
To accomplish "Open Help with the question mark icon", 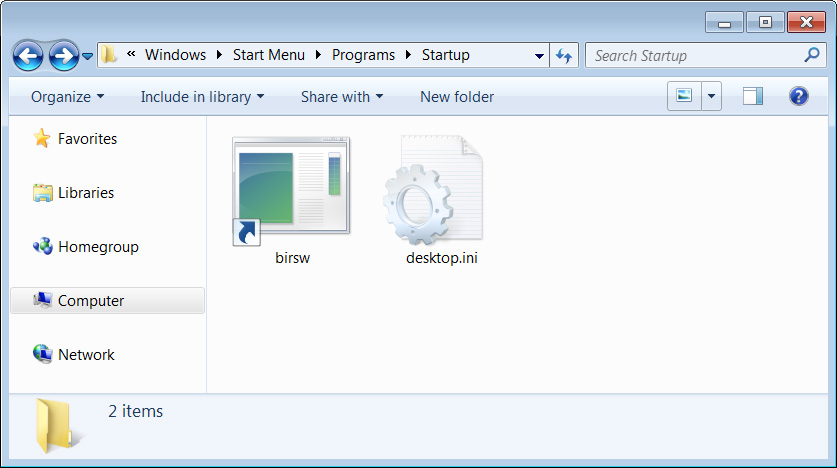I will coord(799,96).
